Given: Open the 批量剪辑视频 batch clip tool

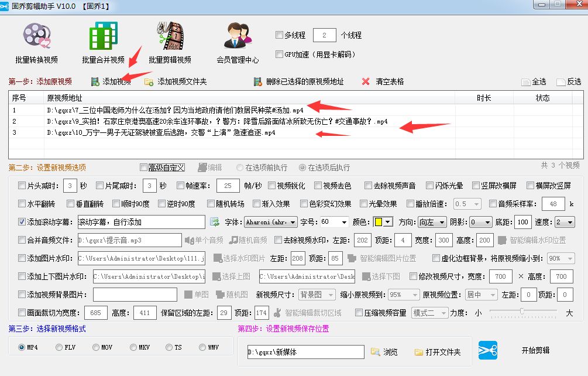Looking at the screenshot, I should click(x=170, y=41).
